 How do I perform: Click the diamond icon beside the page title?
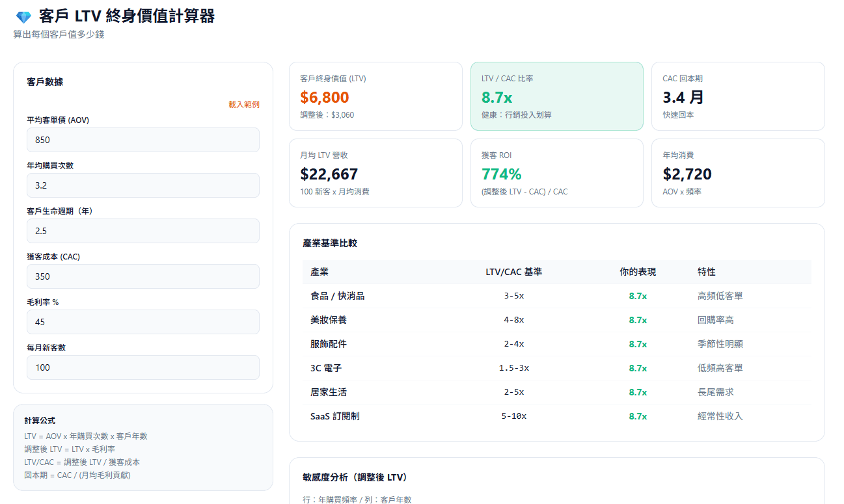click(23, 18)
